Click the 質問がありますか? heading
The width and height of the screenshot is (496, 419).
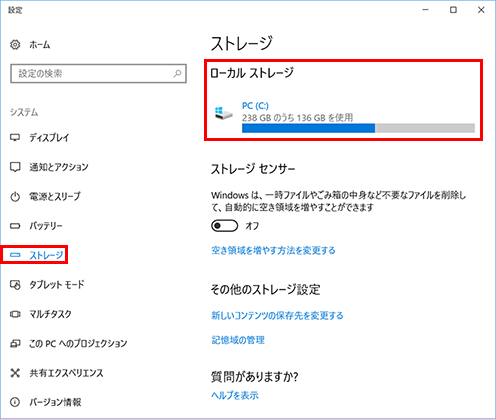[x=255, y=377]
